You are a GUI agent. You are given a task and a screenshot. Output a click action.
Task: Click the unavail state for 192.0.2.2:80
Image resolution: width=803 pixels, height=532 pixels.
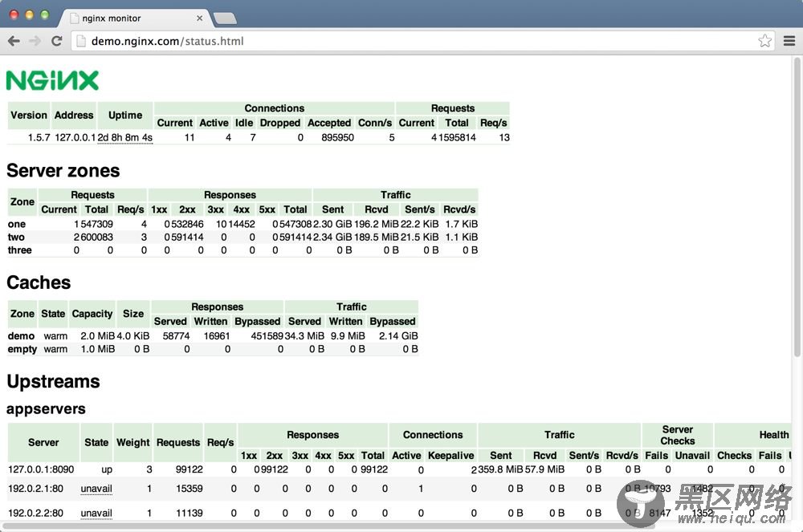tap(96, 513)
